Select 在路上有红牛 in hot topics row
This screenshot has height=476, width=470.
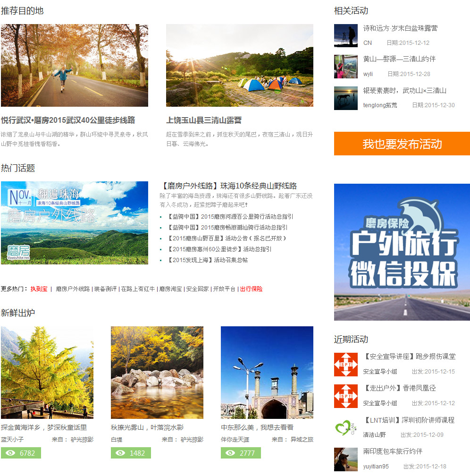138,289
